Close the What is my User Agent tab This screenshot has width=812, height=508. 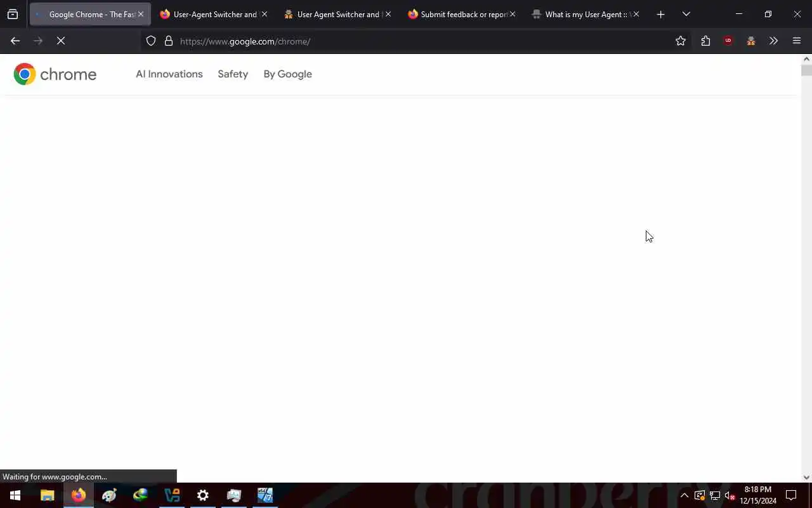(x=636, y=14)
